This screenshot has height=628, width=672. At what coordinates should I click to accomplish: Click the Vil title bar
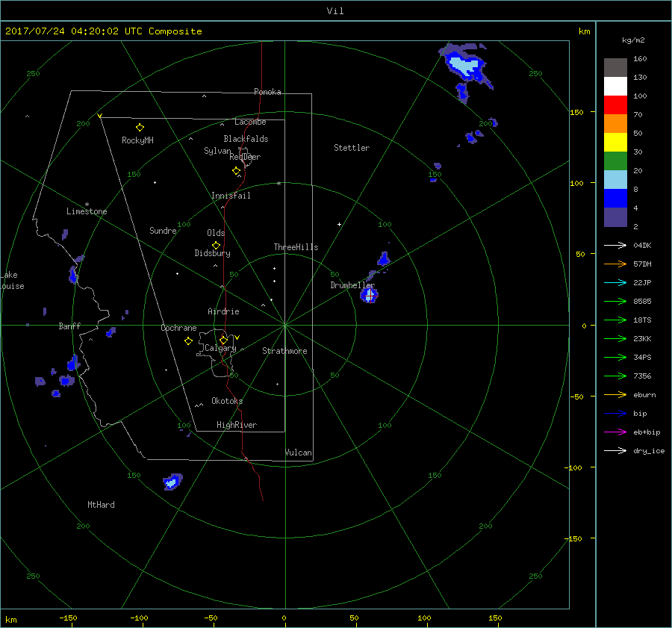point(336,10)
